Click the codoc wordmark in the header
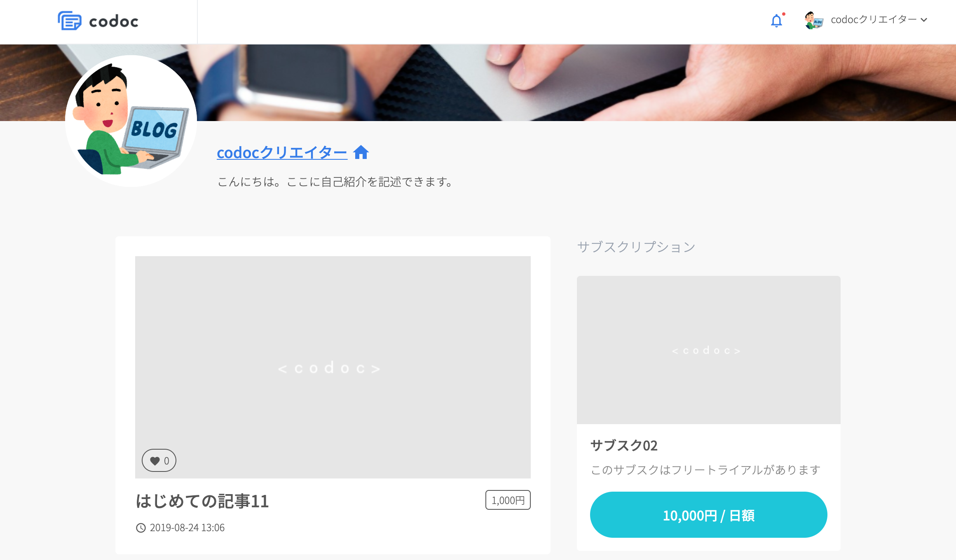This screenshot has width=956, height=560. [114, 21]
